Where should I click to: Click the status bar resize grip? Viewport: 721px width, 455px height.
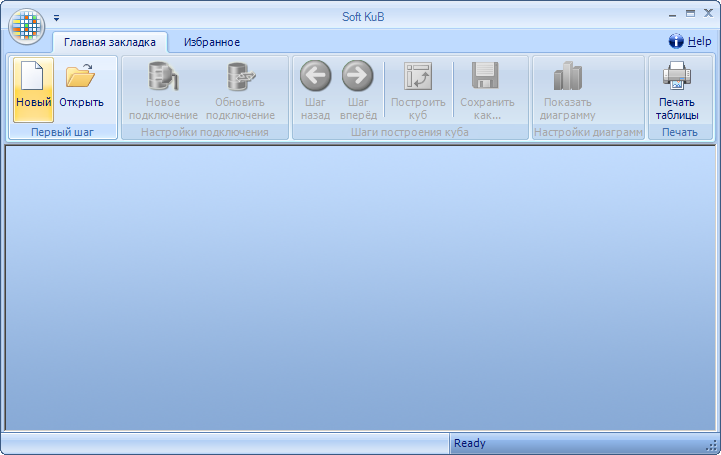click(711, 445)
